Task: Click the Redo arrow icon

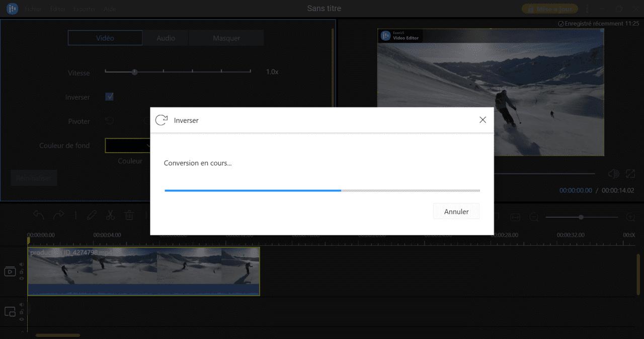Action: tap(58, 215)
